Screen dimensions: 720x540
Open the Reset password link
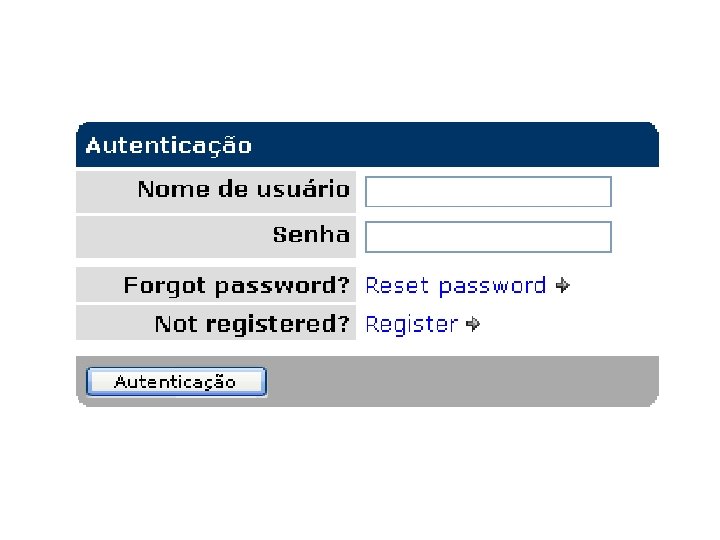455,286
